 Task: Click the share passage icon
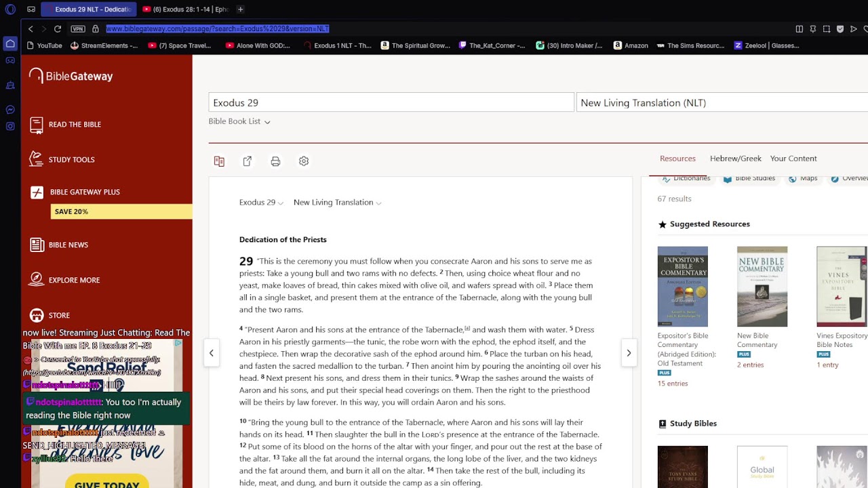[248, 161]
